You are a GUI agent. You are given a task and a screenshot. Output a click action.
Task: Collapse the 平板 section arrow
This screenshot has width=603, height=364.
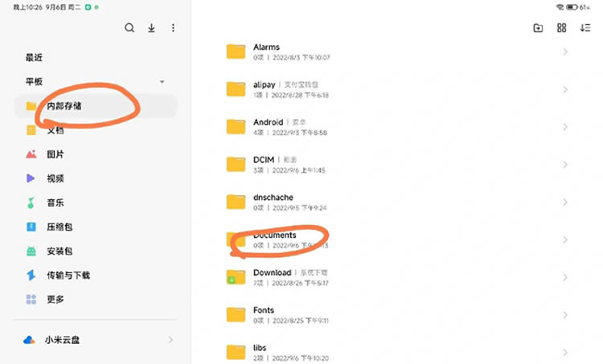162,82
